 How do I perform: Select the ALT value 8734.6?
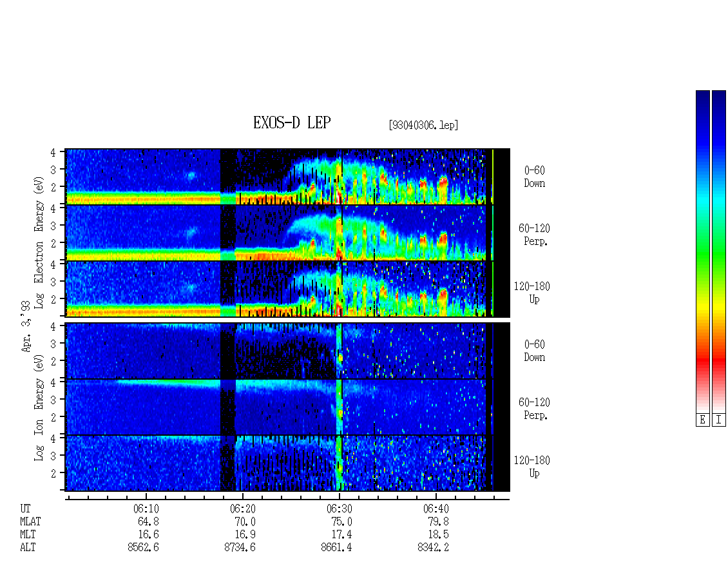(240, 547)
